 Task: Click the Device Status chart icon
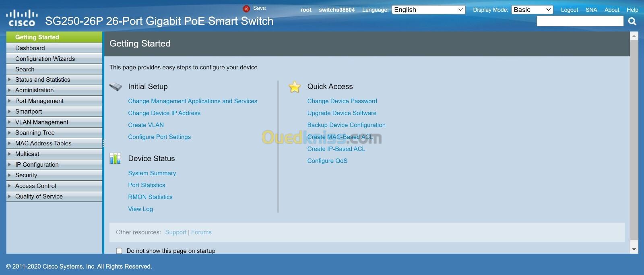(x=116, y=159)
